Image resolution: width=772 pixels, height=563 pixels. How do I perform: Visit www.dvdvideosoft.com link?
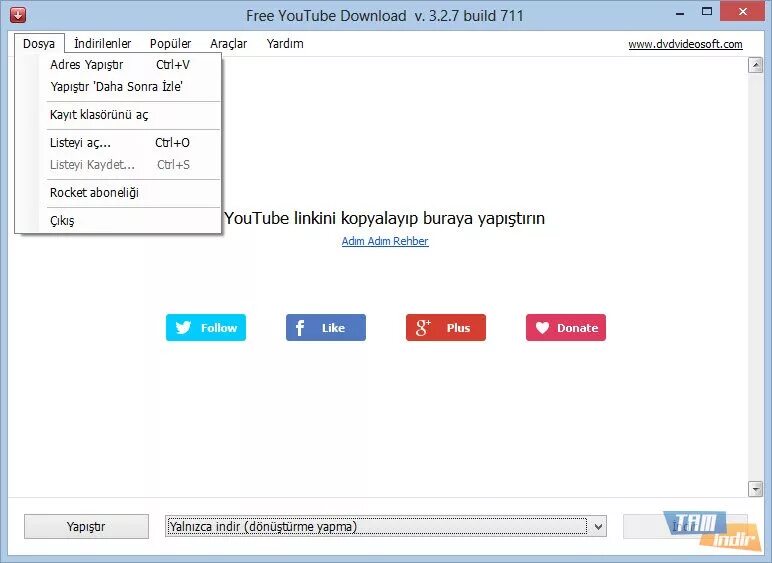(x=685, y=44)
